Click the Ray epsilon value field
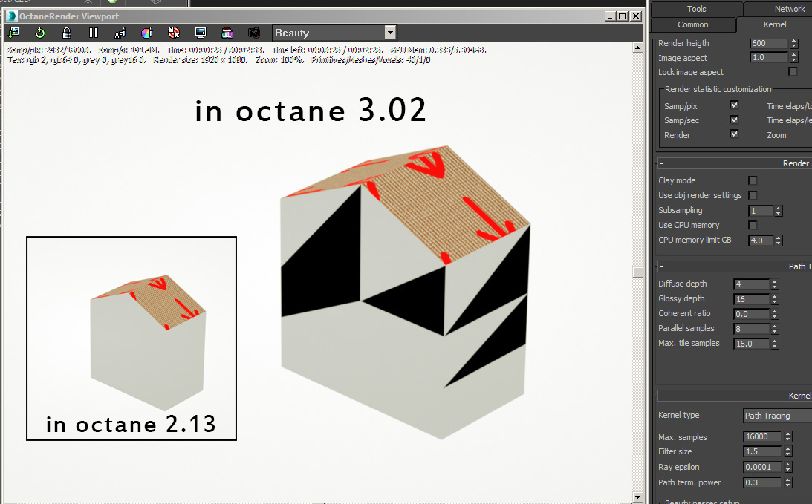The image size is (812, 504). click(x=763, y=467)
